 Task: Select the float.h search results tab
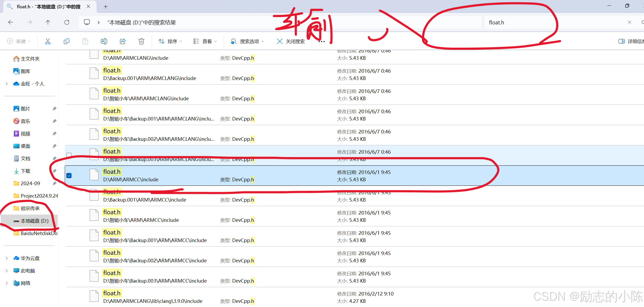pyautogui.click(x=48, y=7)
